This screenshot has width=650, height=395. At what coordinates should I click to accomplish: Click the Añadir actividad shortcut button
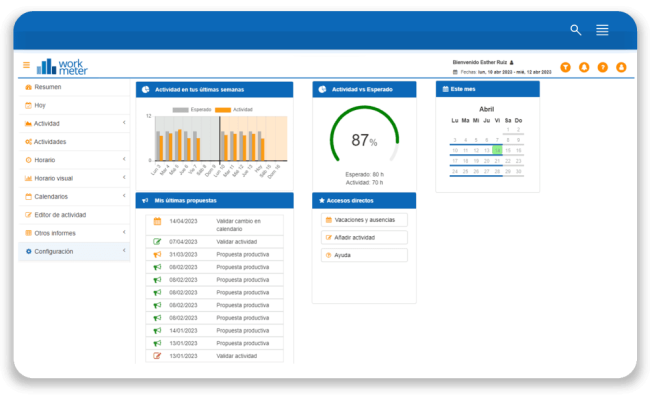(x=364, y=237)
